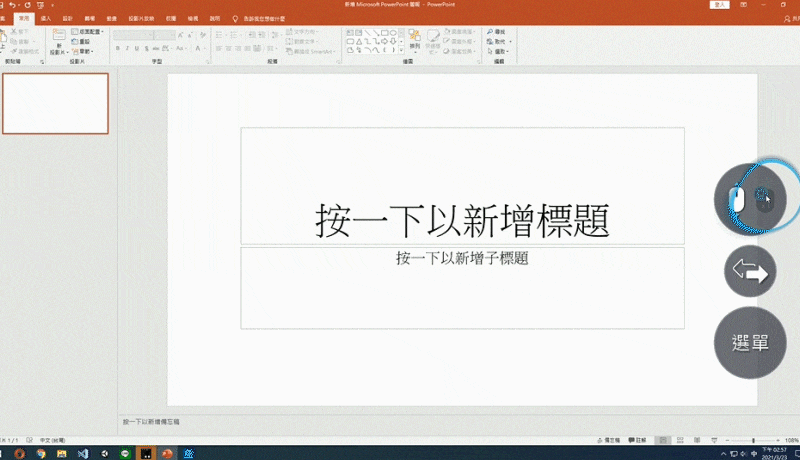Click the mouse overlay round button
This screenshot has width=800, height=460.
pyautogui.click(x=750, y=199)
